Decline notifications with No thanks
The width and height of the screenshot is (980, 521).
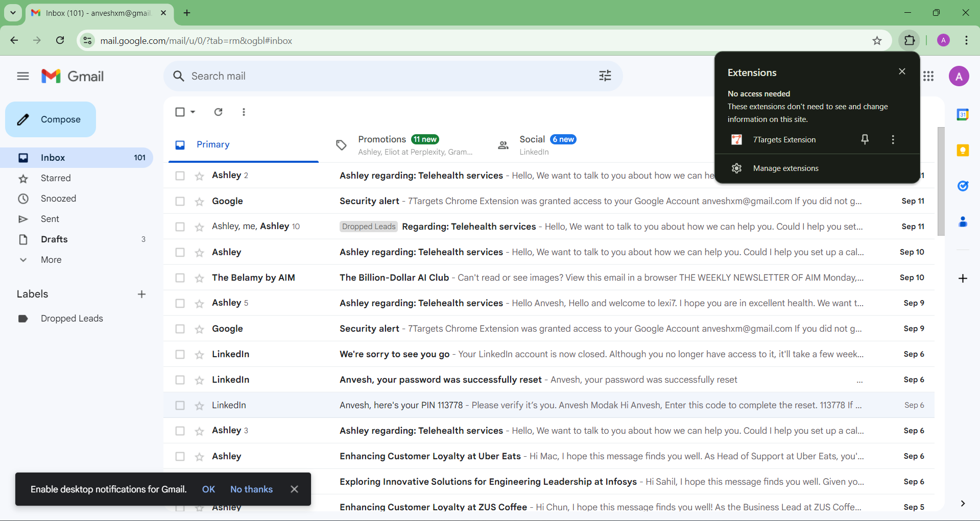tap(251, 489)
